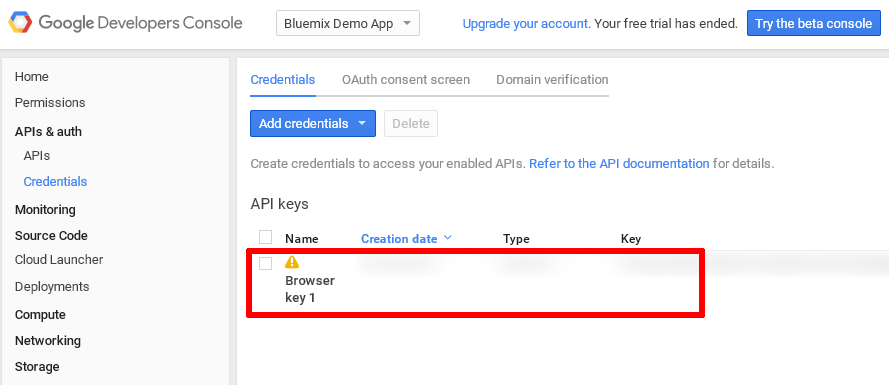Go to the Domain verification tab
889x385 pixels.
(x=552, y=80)
